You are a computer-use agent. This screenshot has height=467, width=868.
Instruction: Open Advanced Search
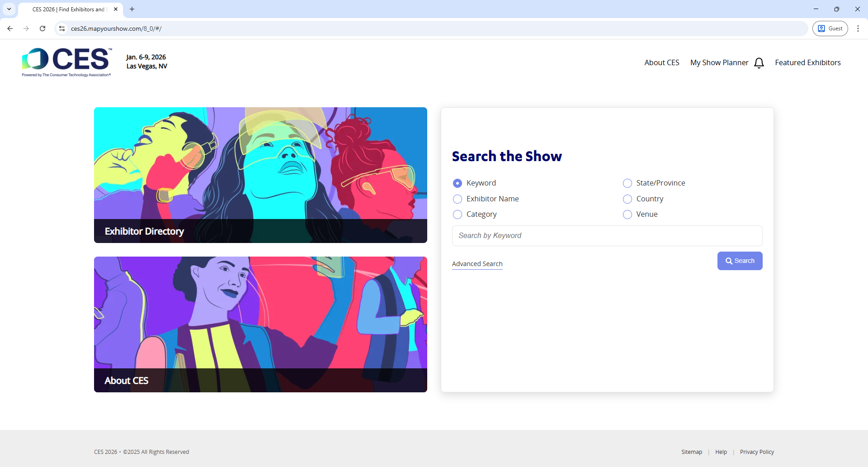477,263
